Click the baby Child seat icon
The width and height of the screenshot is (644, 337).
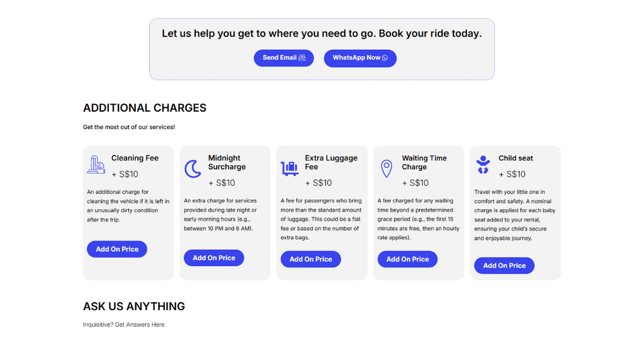[x=483, y=165]
